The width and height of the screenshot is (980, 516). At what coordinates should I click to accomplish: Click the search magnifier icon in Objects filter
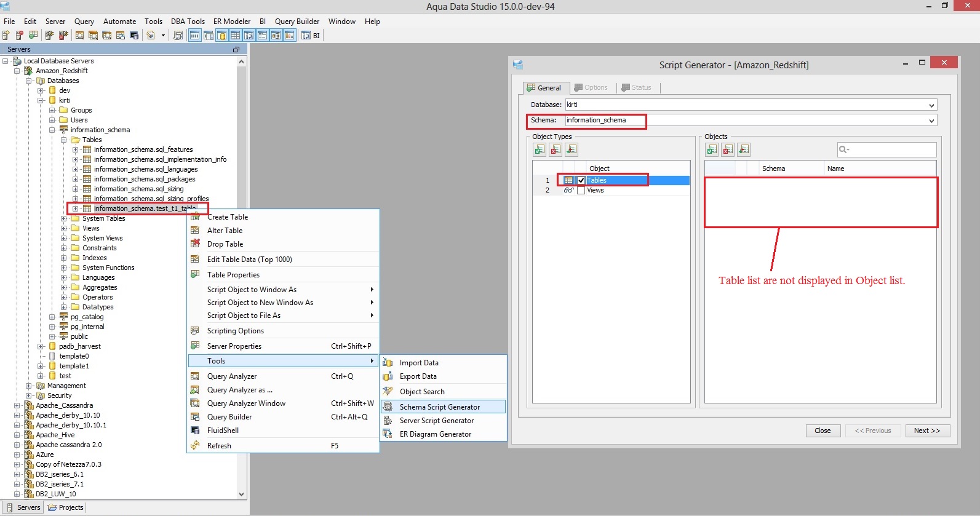tap(844, 149)
